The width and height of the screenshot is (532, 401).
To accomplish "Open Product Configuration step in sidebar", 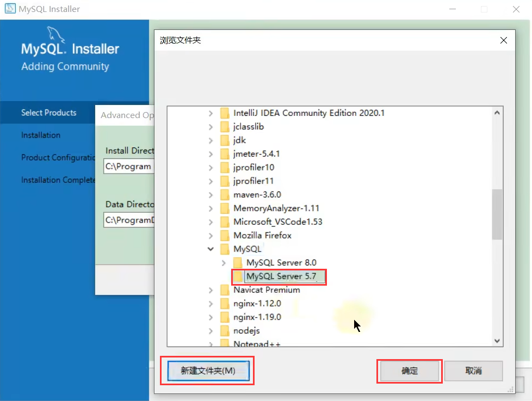I will (x=58, y=157).
